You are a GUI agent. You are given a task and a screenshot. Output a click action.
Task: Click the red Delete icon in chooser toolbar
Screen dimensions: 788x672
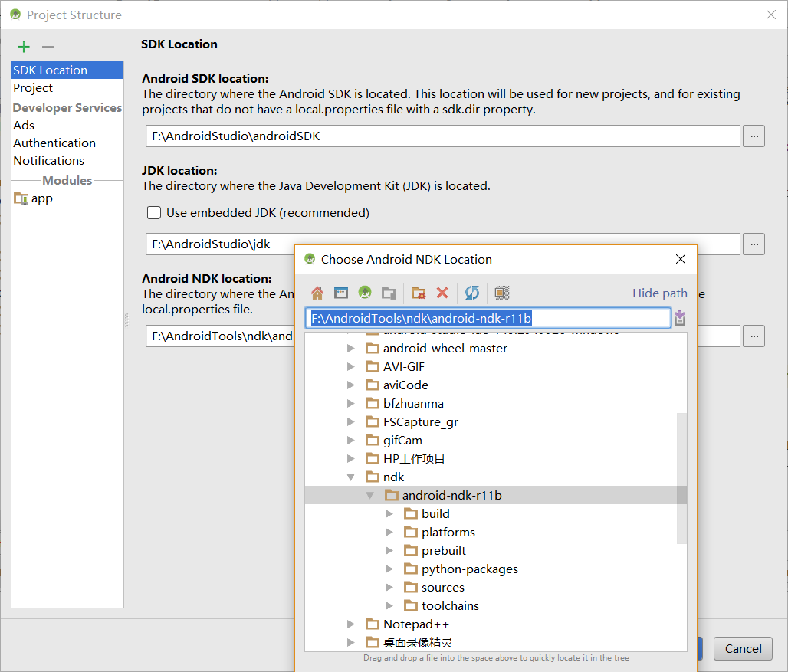click(x=442, y=293)
